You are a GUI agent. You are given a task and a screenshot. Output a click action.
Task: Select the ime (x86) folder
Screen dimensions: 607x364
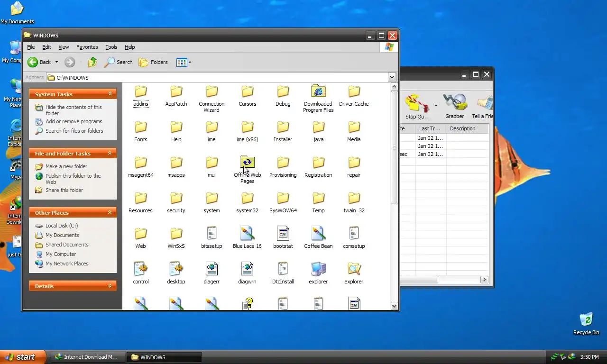tap(247, 131)
